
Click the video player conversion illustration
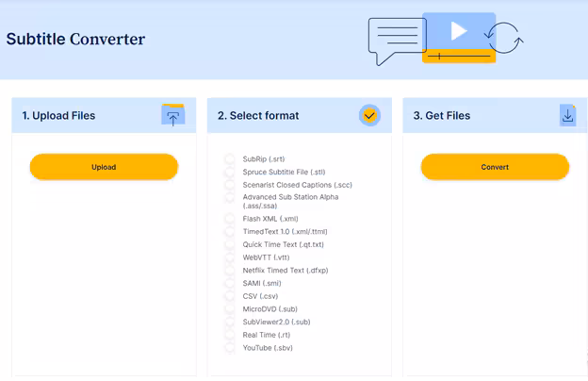[446, 40]
